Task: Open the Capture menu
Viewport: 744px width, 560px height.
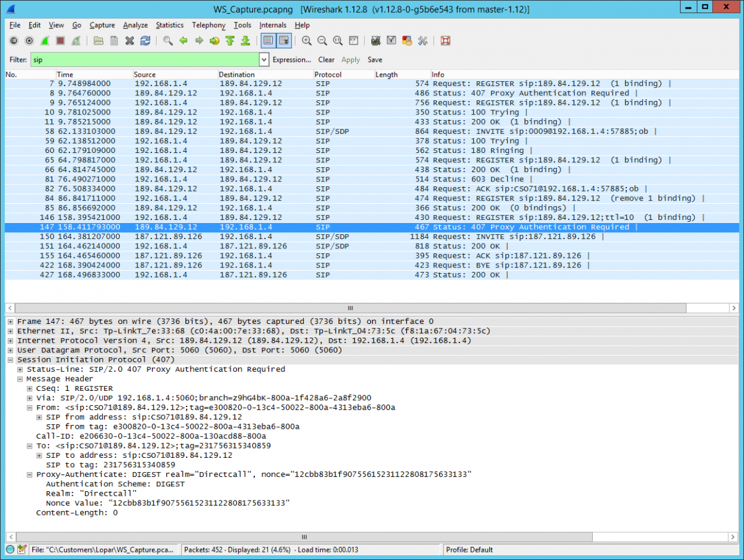Action: [x=102, y=25]
